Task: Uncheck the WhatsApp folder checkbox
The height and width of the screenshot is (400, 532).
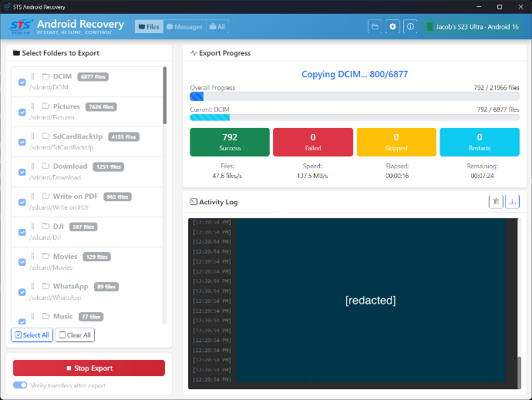Action: tap(22, 291)
